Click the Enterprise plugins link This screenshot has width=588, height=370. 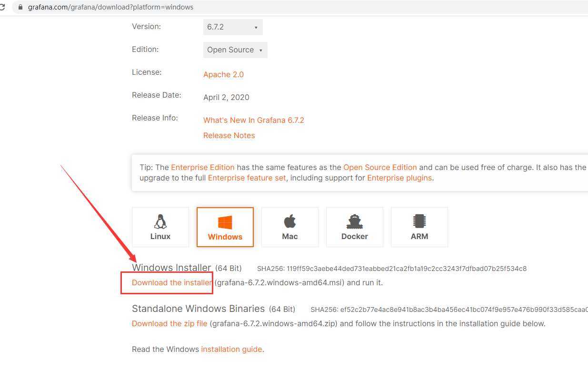(x=399, y=178)
